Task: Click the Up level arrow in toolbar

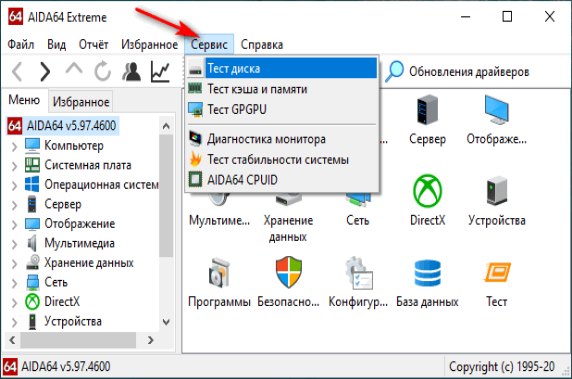Action: pyautogui.click(x=74, y=69)
